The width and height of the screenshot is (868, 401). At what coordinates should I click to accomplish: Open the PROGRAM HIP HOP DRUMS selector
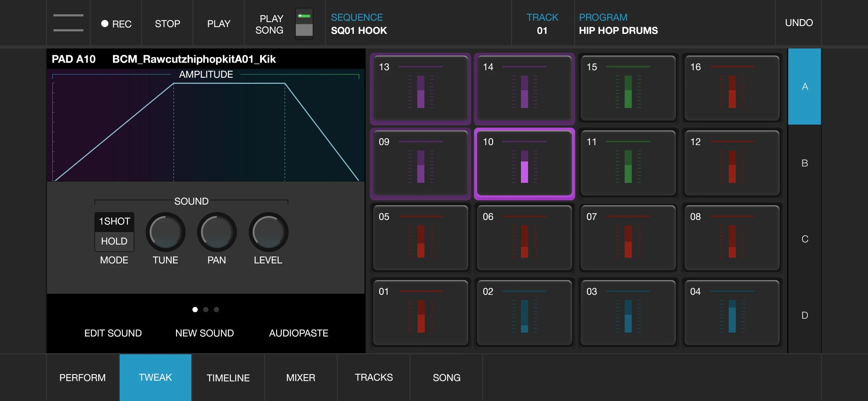(x=675, y=24)
